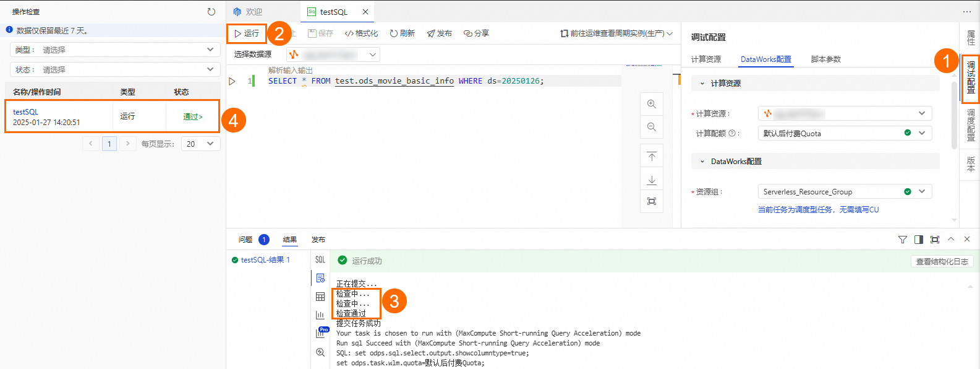The height and width of the screenshot is (369, 980).
Task: Open the 版本 side panel
Action: 971,164
